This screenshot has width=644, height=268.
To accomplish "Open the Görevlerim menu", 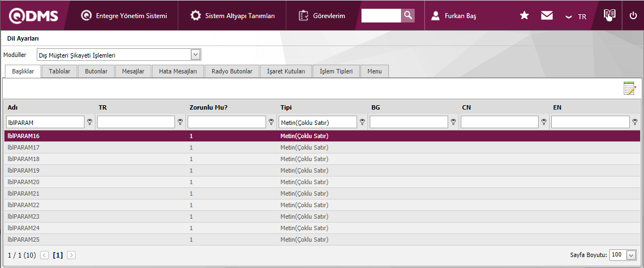I will point(322,16).
